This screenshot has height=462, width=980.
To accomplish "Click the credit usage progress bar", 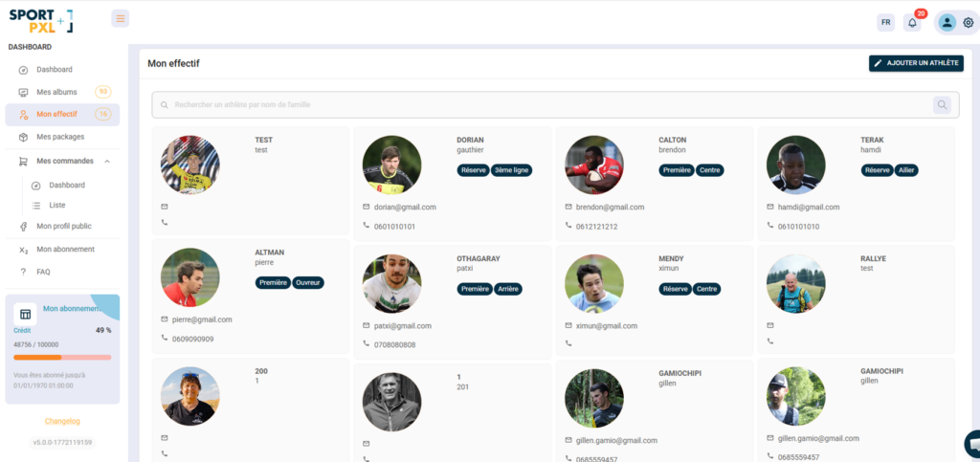I will [62, 357].
